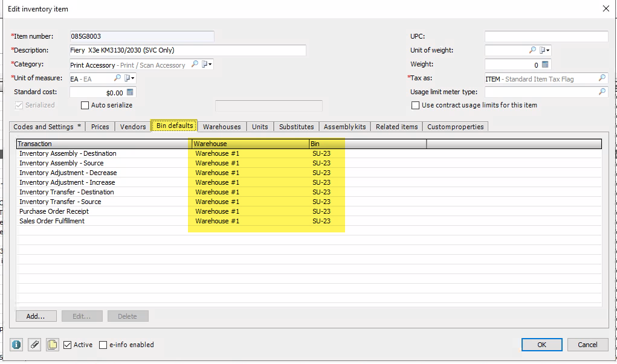Toggle the Serialized checkbox
The image size is (617, 364).
pyautogui.click(x=19, y=106)
